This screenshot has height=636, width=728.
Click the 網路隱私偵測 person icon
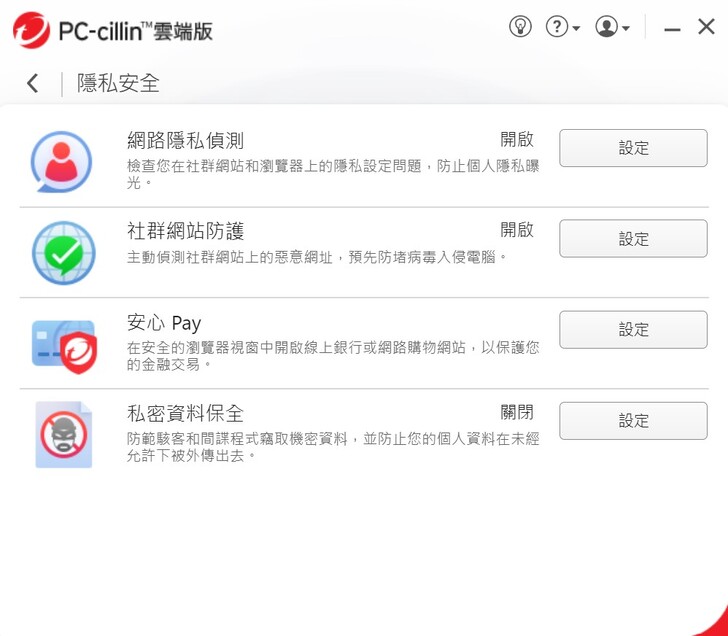[61, 162]
